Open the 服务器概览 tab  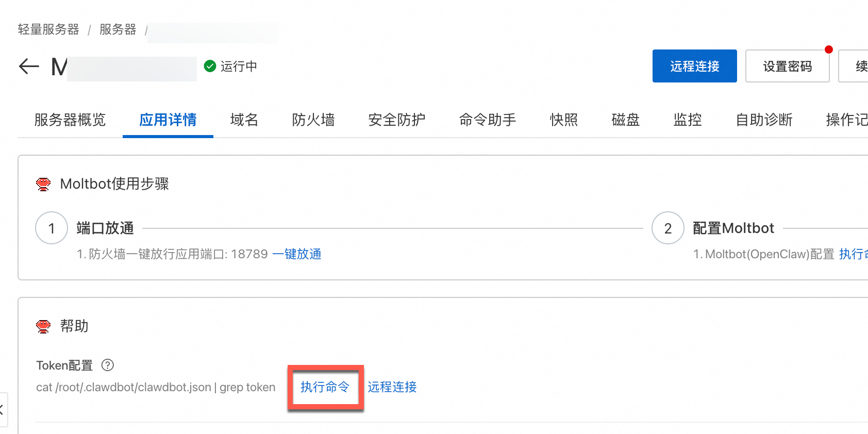70,120
